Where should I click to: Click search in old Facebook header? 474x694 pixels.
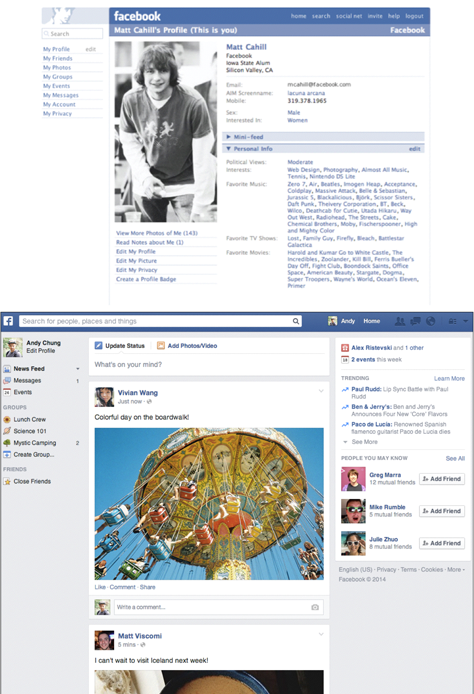point(321,16)
